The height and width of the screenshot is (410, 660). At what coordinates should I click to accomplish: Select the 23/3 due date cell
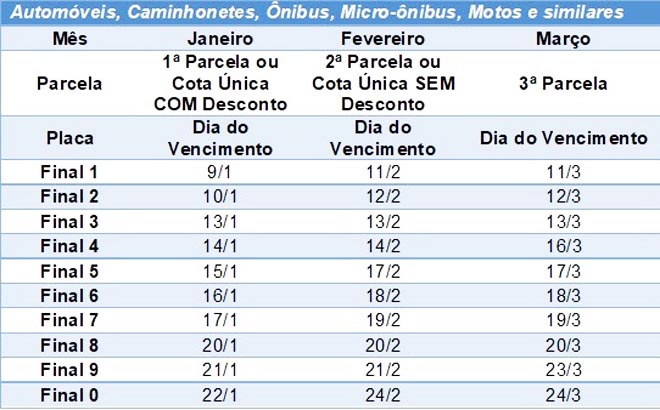563,368
